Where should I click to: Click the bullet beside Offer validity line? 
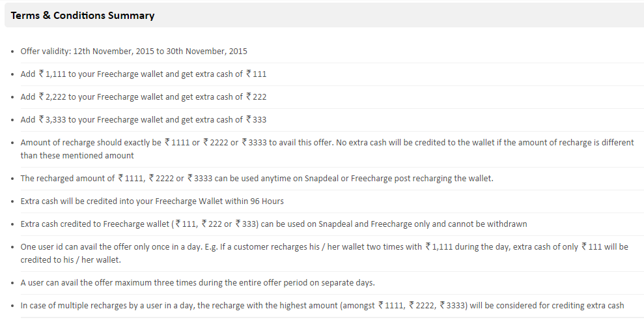[x=12, y=52]
